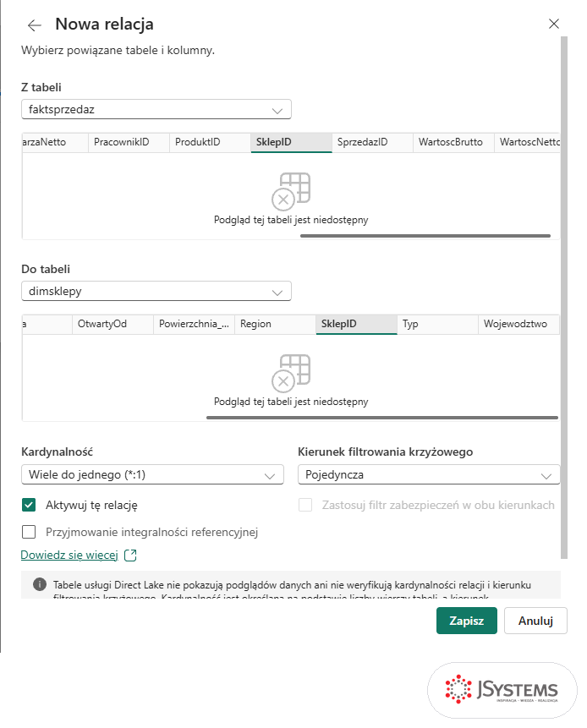The image size is (587, 728).
Task: Click the Zapisz button
Action: pos(467,621)
